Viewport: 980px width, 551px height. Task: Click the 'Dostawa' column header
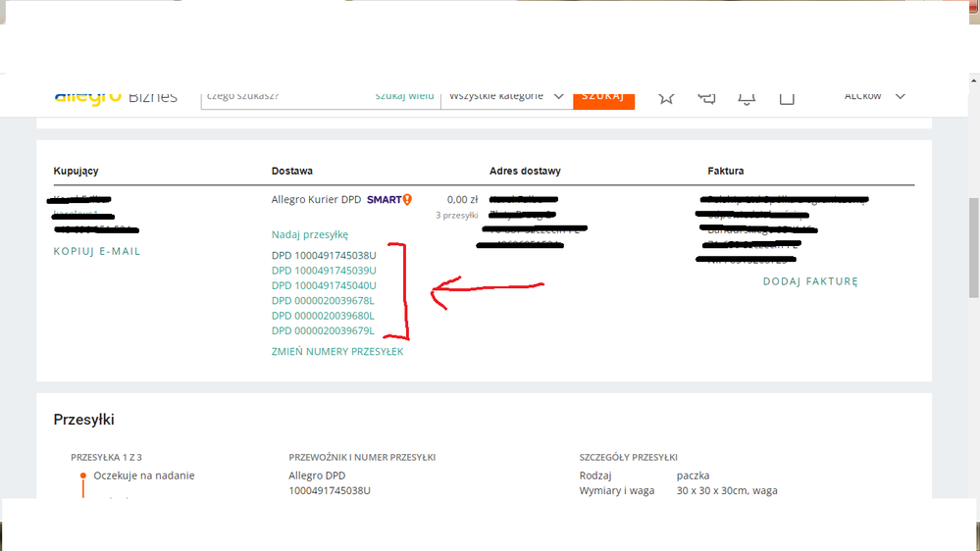coord(292,171)
